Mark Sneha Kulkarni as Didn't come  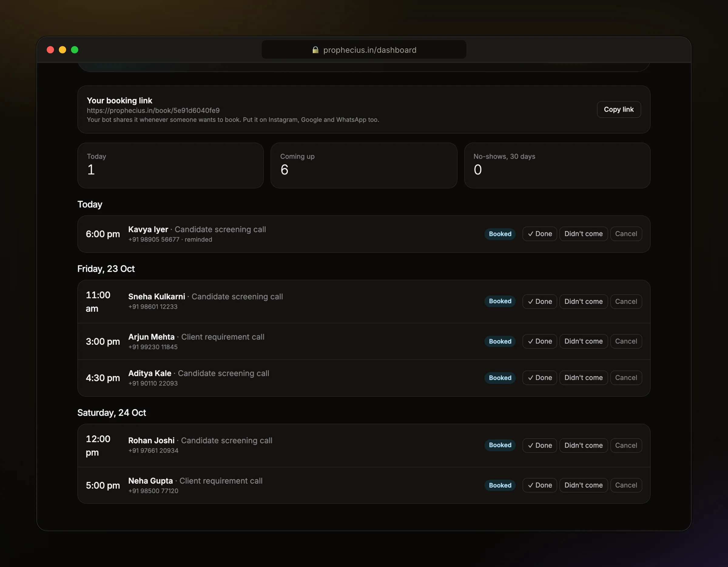click(583, 301)
